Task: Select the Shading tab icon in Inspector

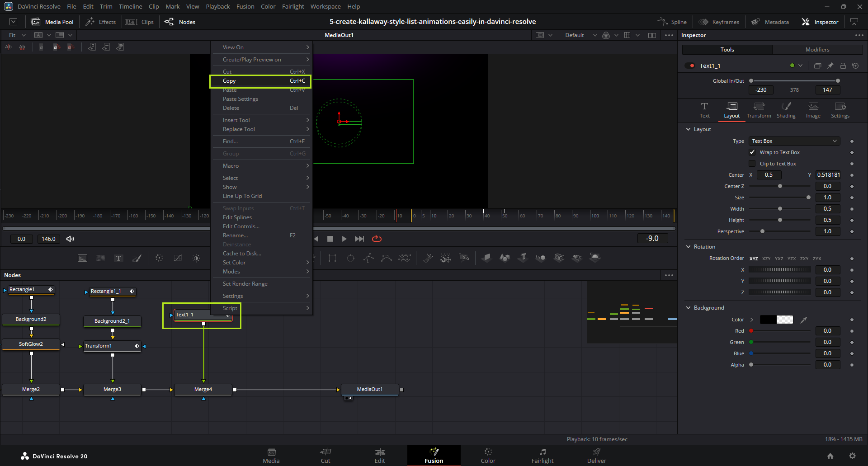Action: pyautogui.click(x=786, y=110)
